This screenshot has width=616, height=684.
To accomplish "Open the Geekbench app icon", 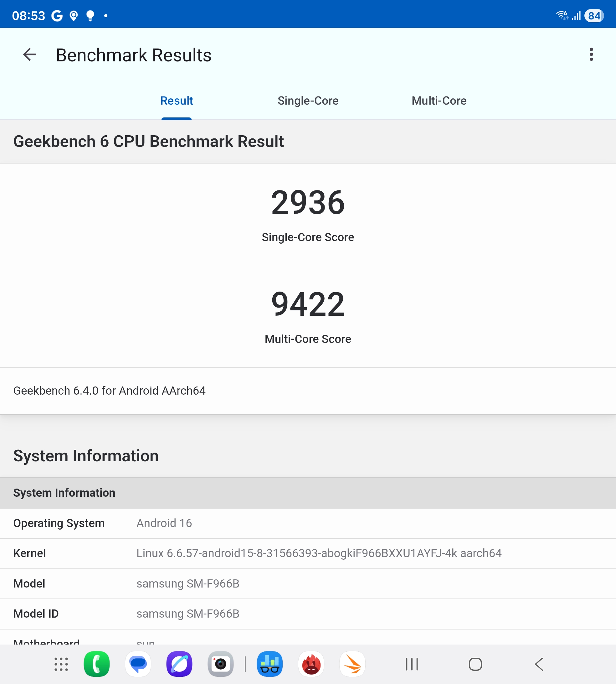I will click(x=270, y=664).
